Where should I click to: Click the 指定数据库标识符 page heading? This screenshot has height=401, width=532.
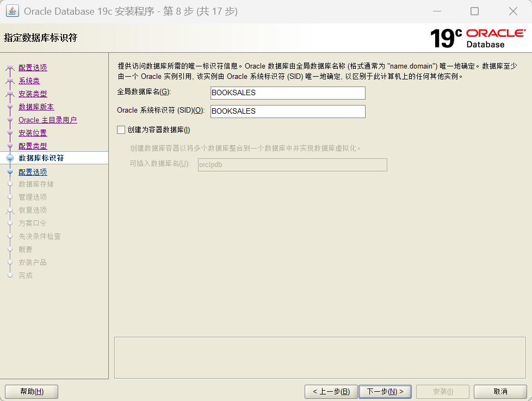41,38
